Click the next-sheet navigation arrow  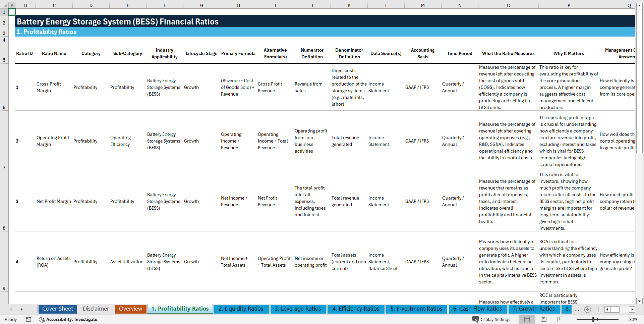(x=21, y=309)
